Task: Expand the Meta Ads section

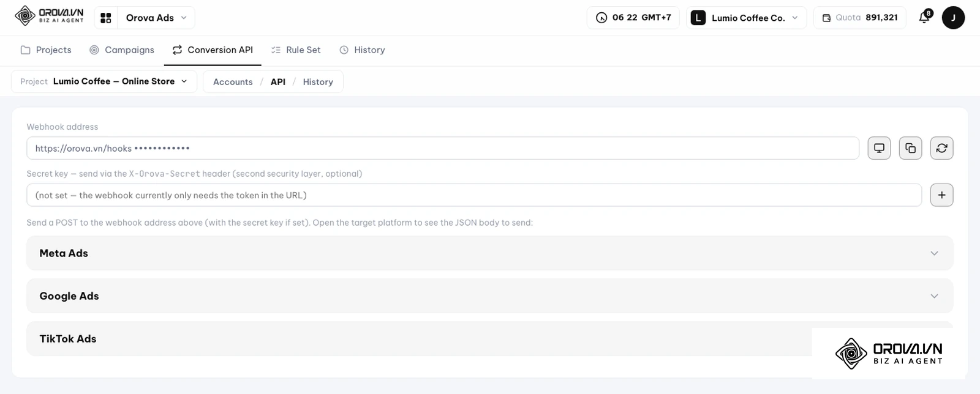Action: (x=490, y=253)
